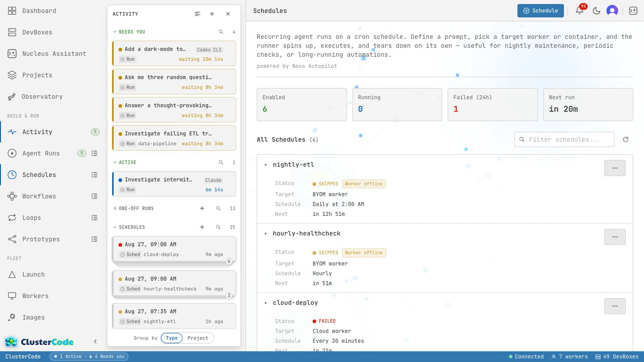
Task: Open 'Investigate failing ETL tr…' card
Action: (x=174, y=138)
